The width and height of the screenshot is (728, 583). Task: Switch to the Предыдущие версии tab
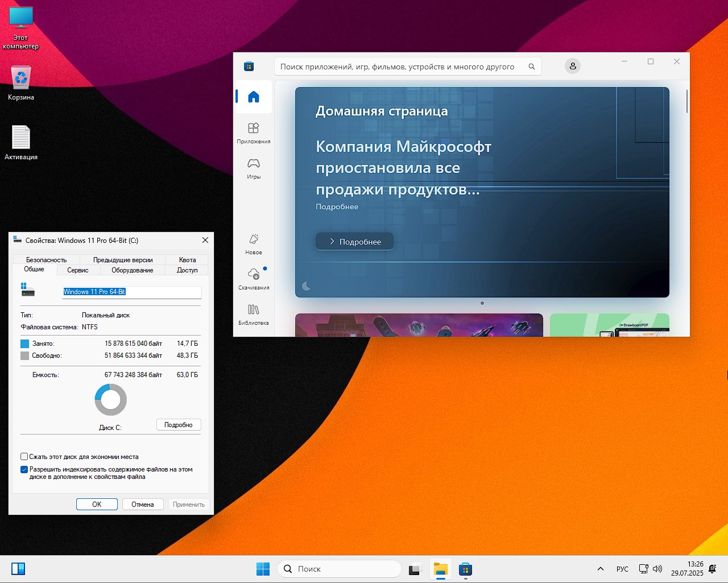[123, 260]
